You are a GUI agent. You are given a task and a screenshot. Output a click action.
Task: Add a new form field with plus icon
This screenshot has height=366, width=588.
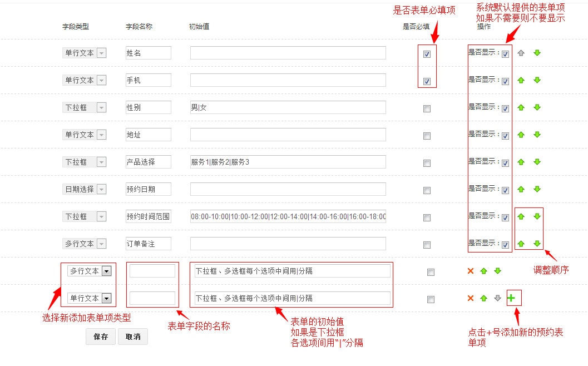coord(511,298)
